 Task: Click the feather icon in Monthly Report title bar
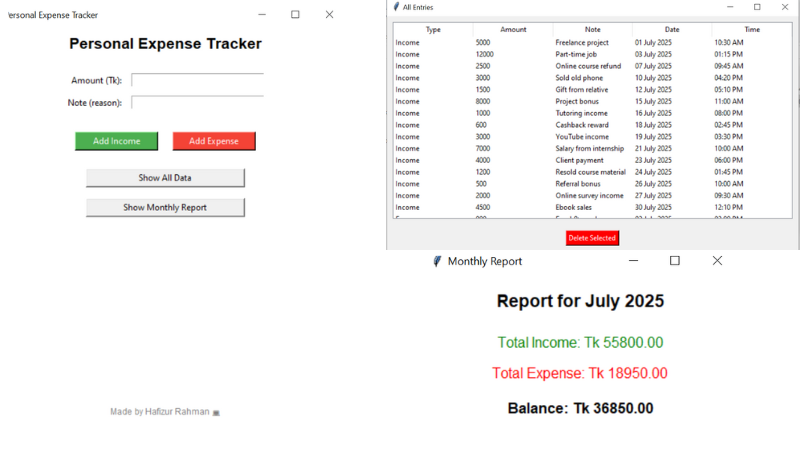click(x=437, y=261)
